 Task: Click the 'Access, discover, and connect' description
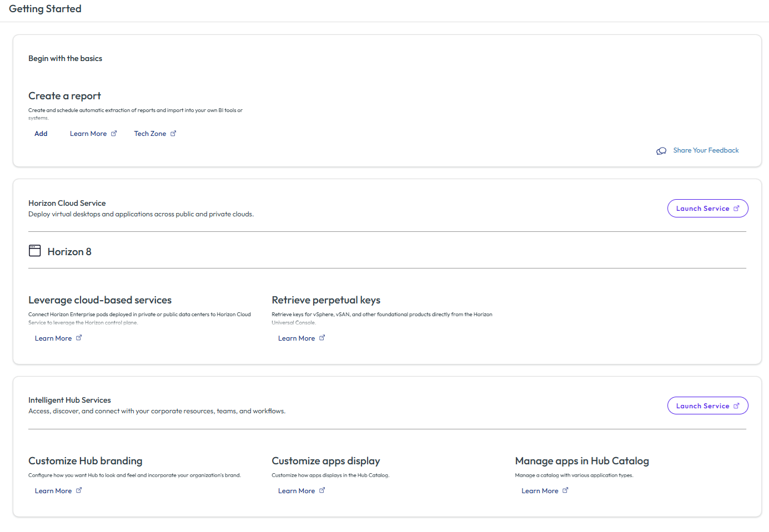157,411
